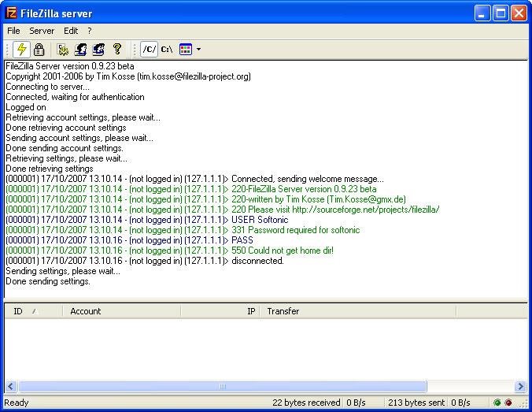Open server settings gear icon
Screen dimensions: 532x412
[x=63, y=49]
